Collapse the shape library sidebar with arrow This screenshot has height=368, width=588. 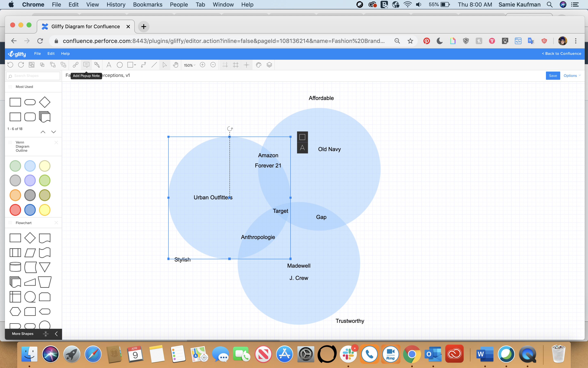click(x=56, y=334)
